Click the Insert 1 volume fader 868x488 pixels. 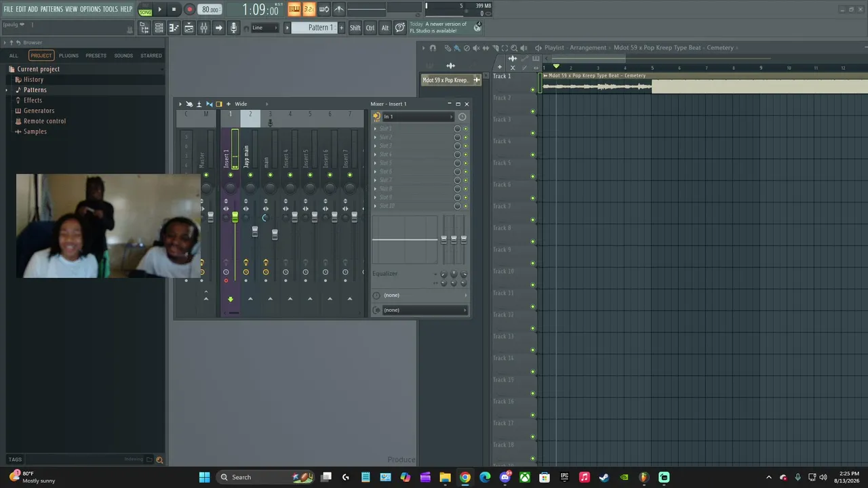(x=235, y=217)
